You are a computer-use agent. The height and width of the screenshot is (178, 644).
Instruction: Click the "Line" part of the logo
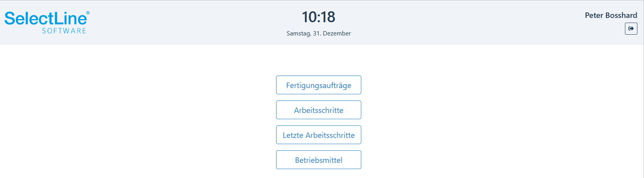coord(70,18)
